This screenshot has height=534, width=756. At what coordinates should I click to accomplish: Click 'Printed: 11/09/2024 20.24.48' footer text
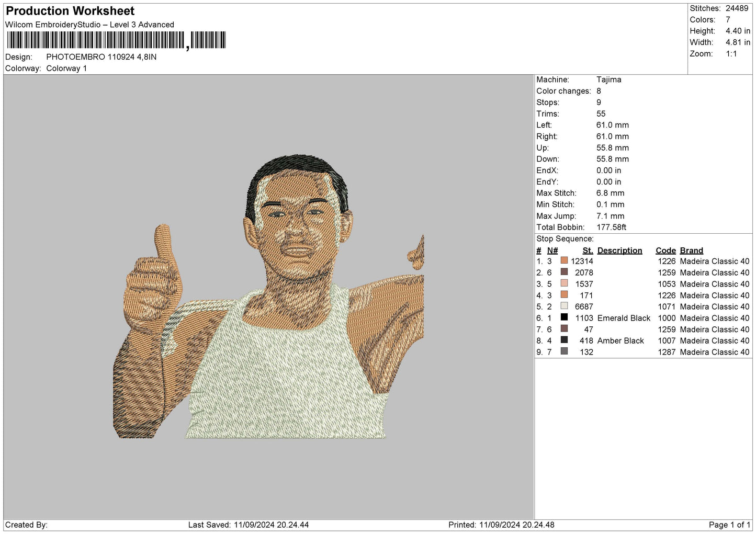pyautogui.click(x=501, y=525)
